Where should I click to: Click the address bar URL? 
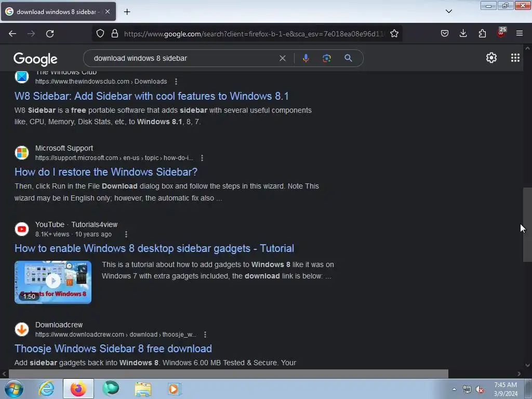pyautogui.click(x=255, y=34)
